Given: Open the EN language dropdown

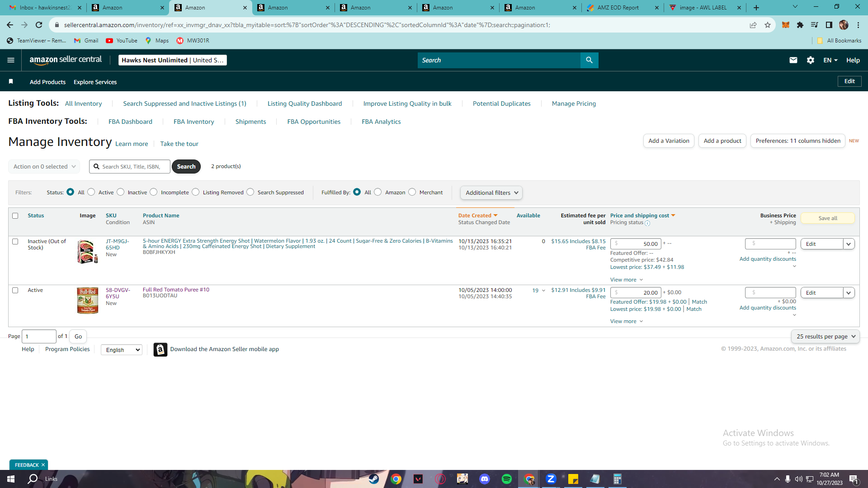Looking at the screenshot, I should [x=830, y=60].
